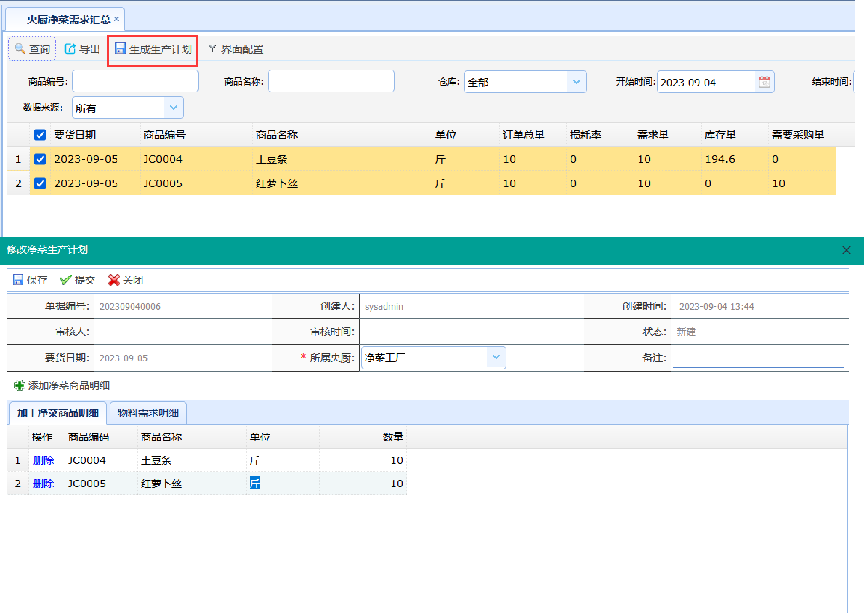The image size is (865, 614).
Task: Uncheck the checkbox for row JC0005
Action: [x=40, y=183]
